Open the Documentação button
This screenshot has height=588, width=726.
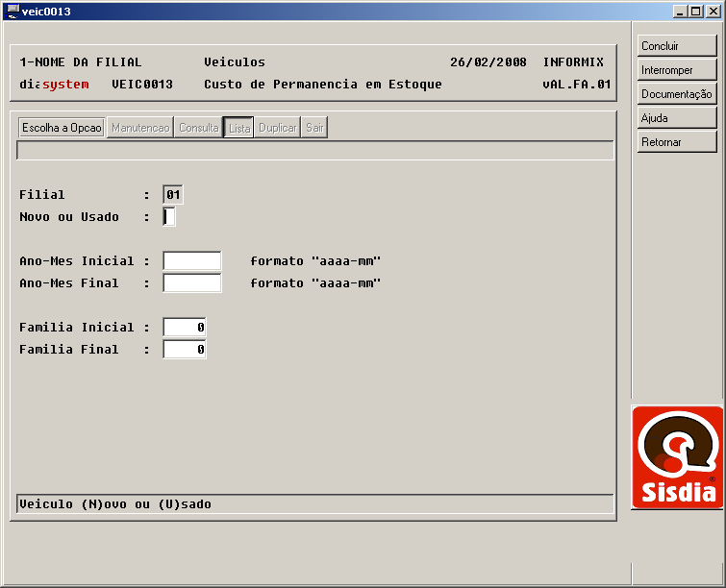[677, 94]
